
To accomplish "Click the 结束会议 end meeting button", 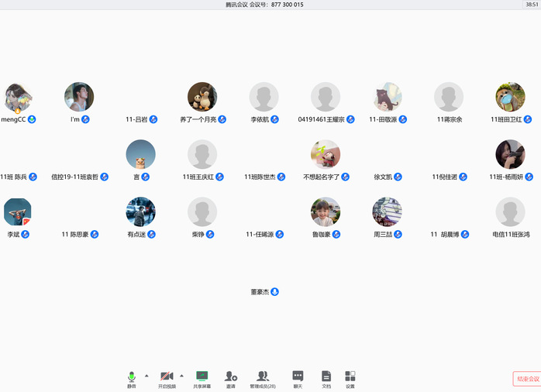I will (x=526, y=379).
